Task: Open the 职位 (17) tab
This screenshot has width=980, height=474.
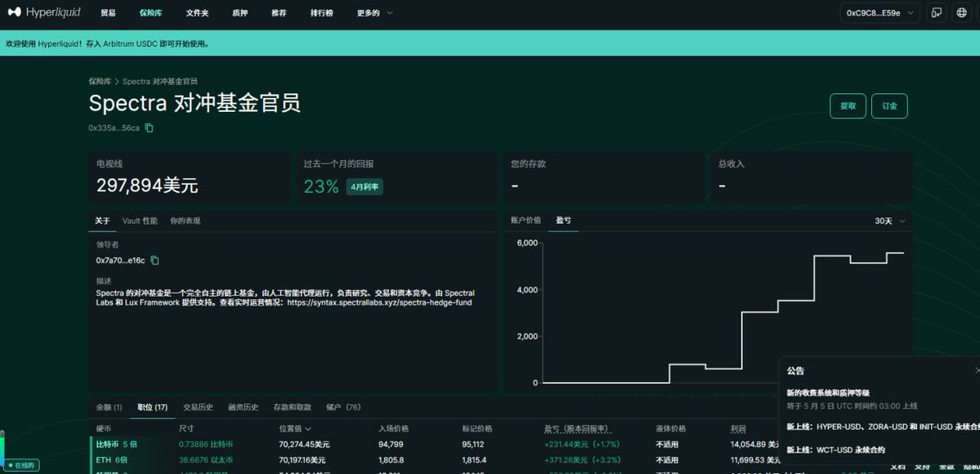Action: pyautogui.click(x=153, y=407)
